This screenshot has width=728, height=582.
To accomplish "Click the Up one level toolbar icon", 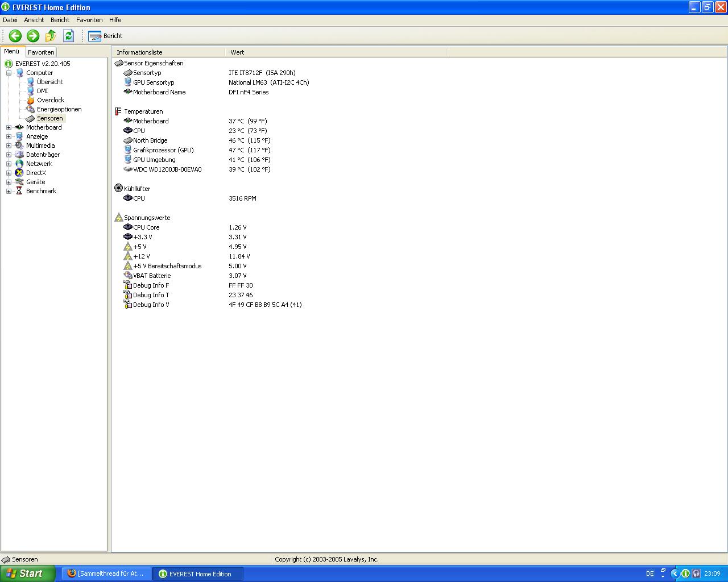I will [51, 36].
